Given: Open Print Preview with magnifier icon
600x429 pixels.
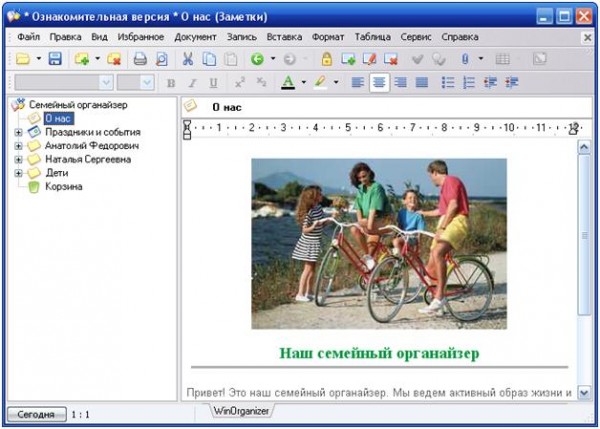Looking at the screenshot, I should coord(162,59).
